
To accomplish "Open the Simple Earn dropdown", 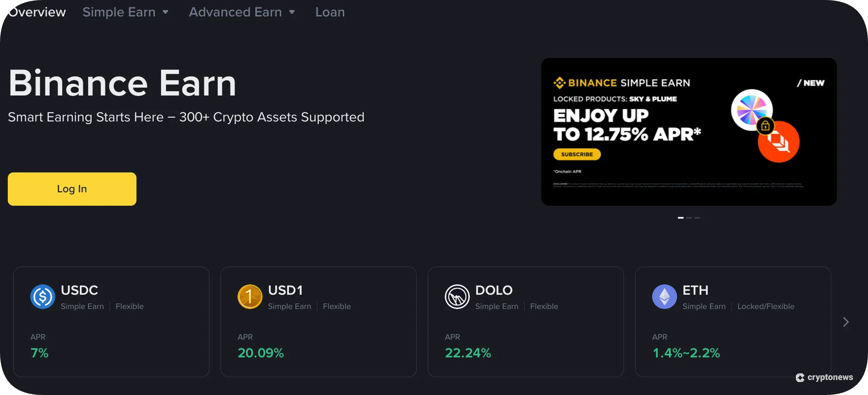I will (125, 12).
